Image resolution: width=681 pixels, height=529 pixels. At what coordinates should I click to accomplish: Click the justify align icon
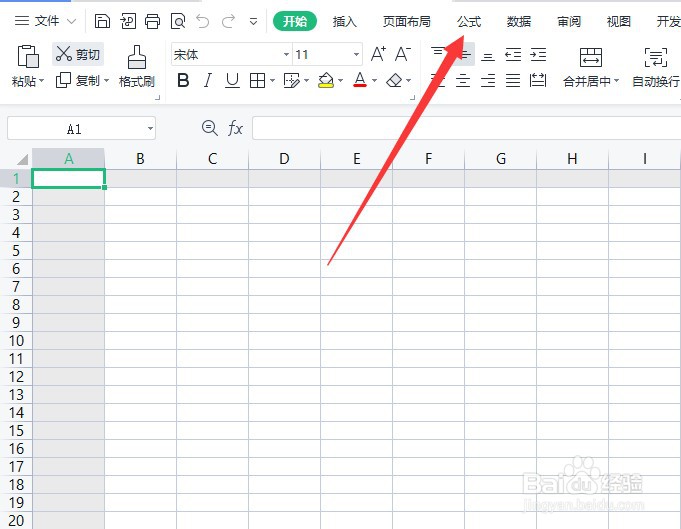click(x=513, y=80)
